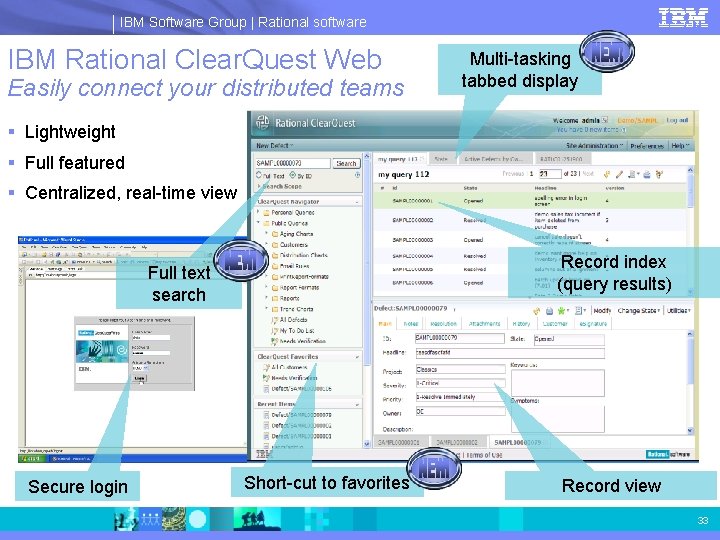Screen dimensions: 720x540
Task: Switch to bottom SAMPL00000002 record tab
Action: [456, 442]
